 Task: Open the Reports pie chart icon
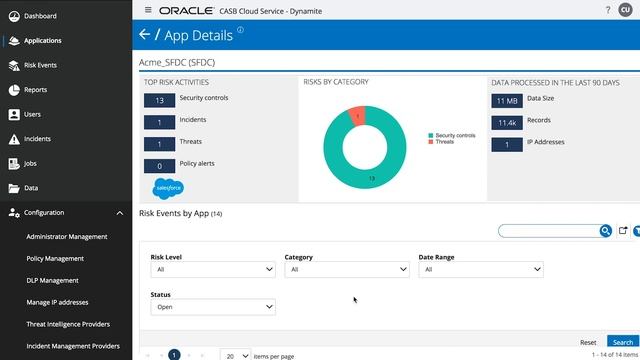coord(14,90)
